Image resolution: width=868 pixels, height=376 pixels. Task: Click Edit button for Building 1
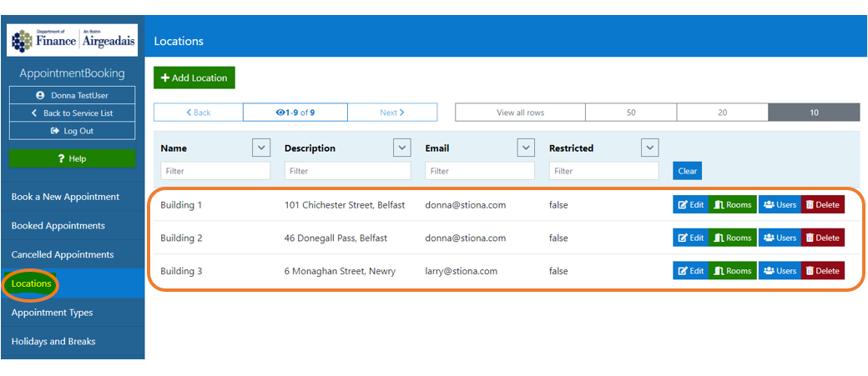click(690, 205)
